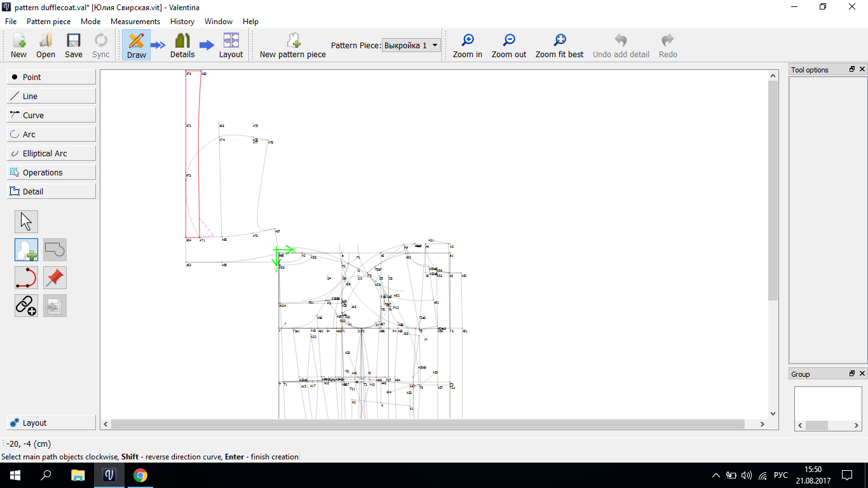The height and width of the screenshot is (488, 868).
Task: Expand the Elliptical Arc tools section
Action: point(51,153)
